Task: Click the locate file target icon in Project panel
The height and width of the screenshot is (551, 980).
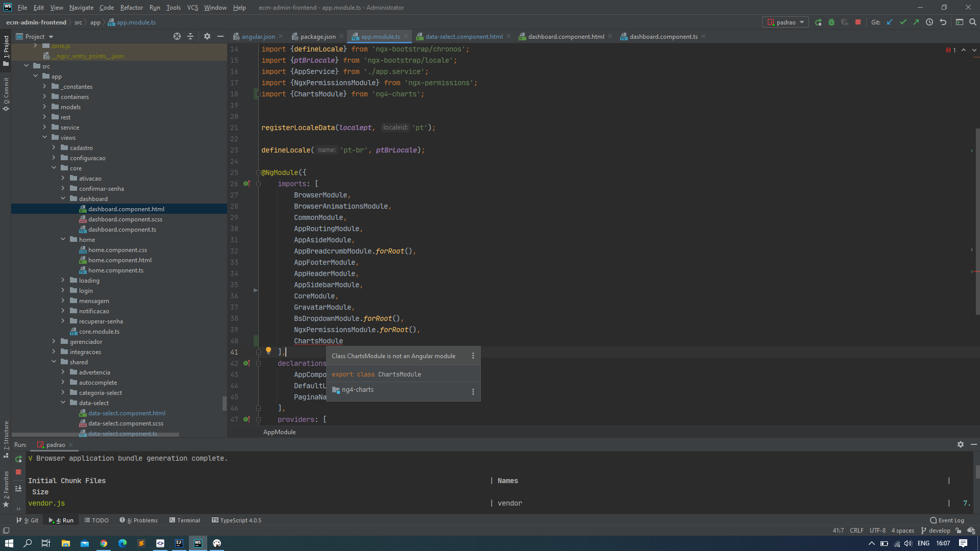Action: tap(177, 36)
